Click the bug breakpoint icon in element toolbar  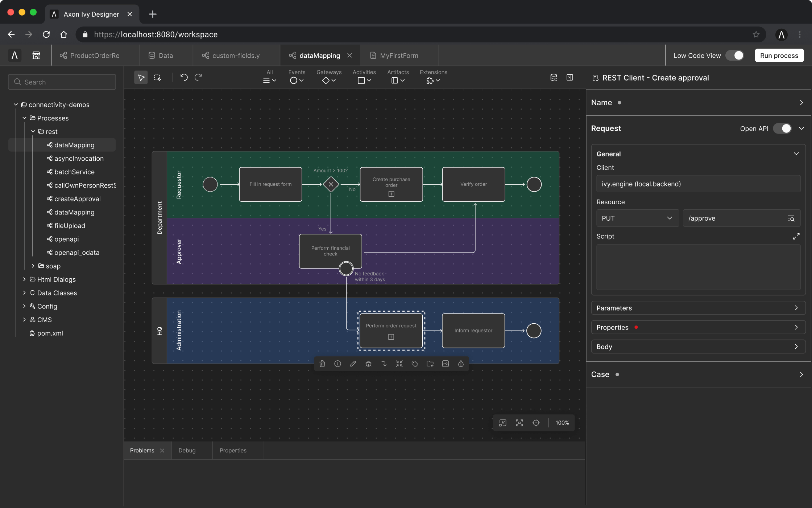coord(368,364)
